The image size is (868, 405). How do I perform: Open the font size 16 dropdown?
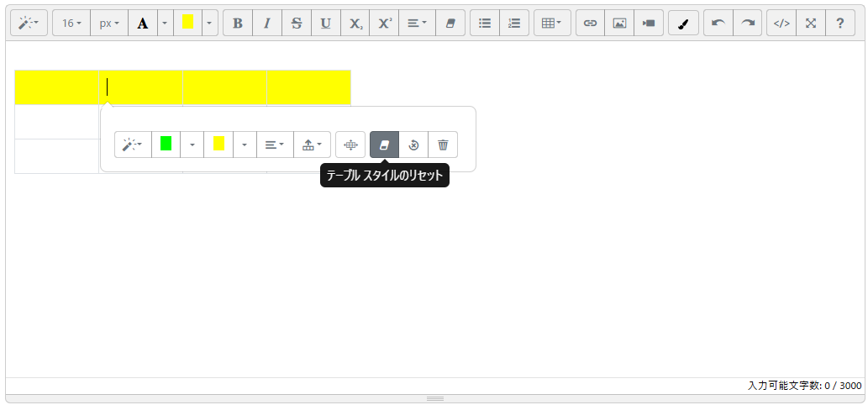pyautogui.click(x=71, y=24)
